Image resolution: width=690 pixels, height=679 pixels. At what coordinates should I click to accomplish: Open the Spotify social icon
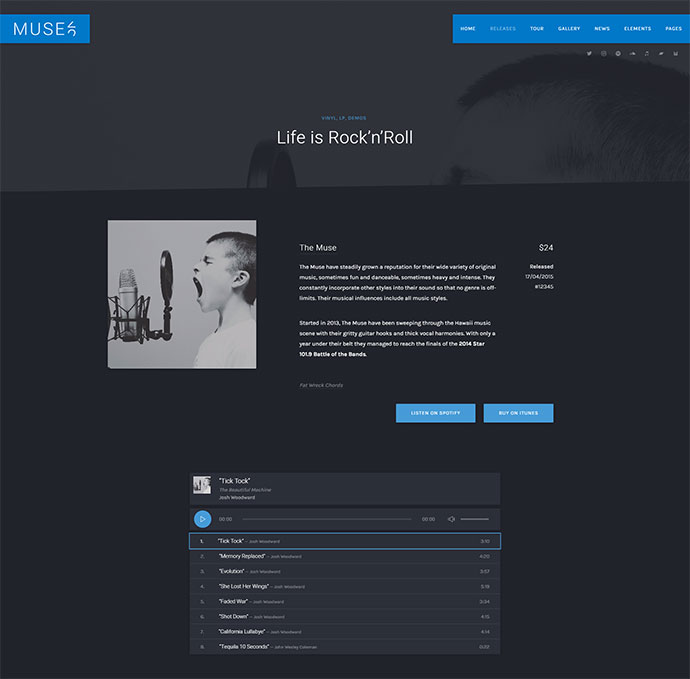[x=618, y=53]
